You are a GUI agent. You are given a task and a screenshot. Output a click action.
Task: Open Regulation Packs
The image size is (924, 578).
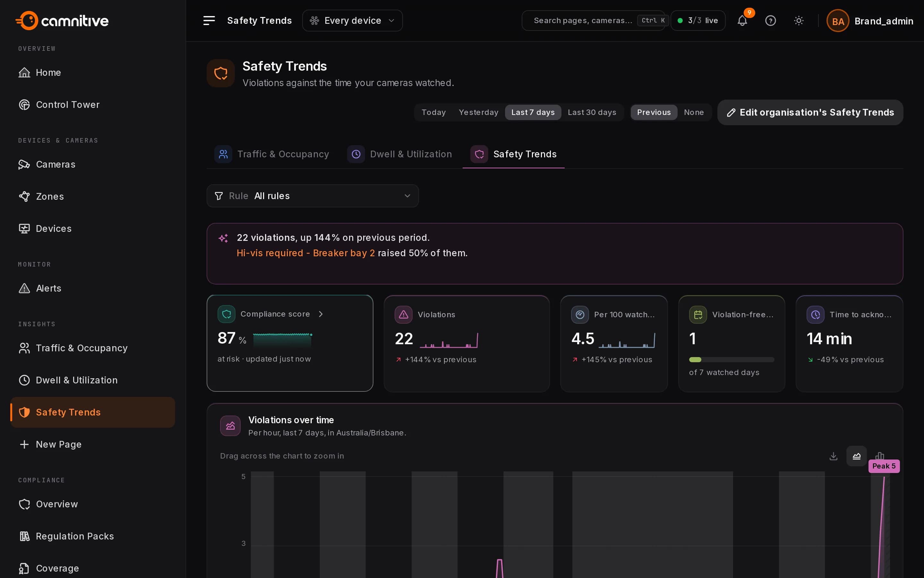click(92, 536)
